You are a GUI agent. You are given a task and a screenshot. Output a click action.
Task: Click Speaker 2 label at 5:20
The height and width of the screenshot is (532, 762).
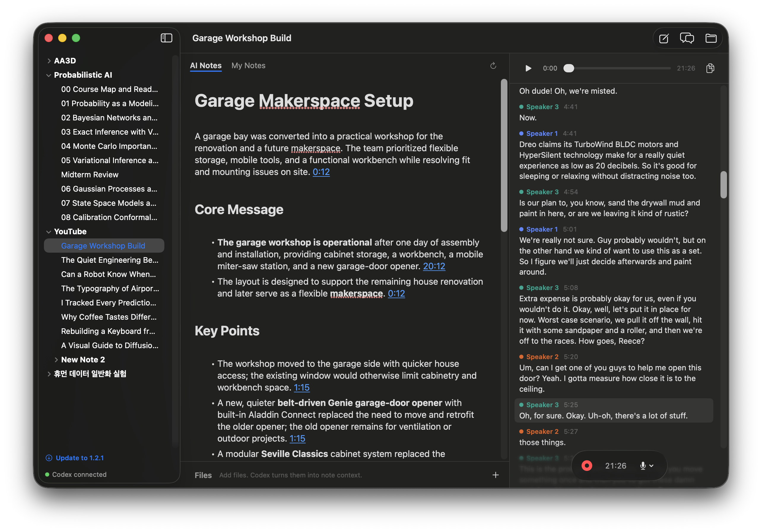pos(542,356)
